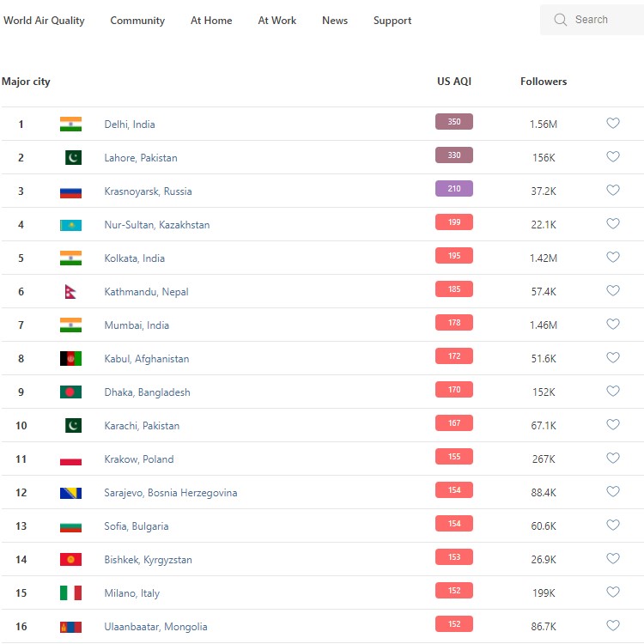Click the purple 210 AQI badge
The image size is (644, 644).
[x=454, y=189]
